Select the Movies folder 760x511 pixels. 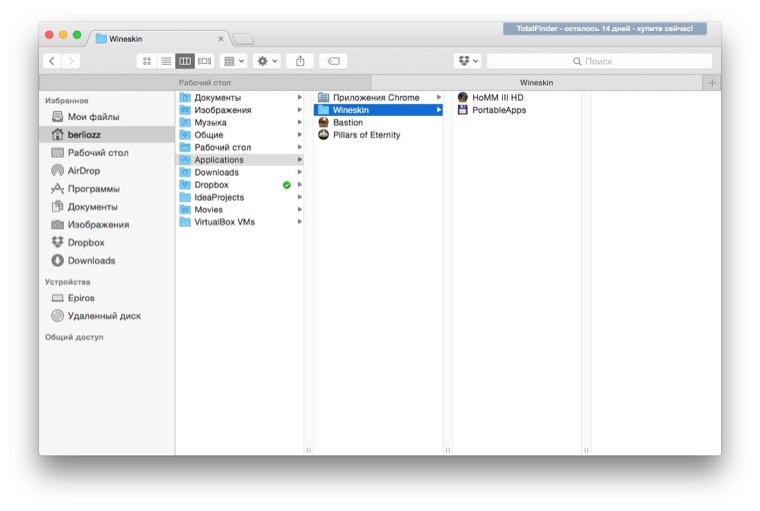pyautogui.click(x=240, y=209)
